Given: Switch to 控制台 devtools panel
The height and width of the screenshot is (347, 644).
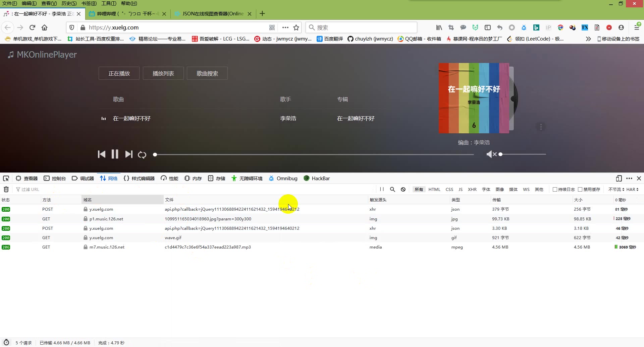Looking at the screenshot, I should (55, 178).
